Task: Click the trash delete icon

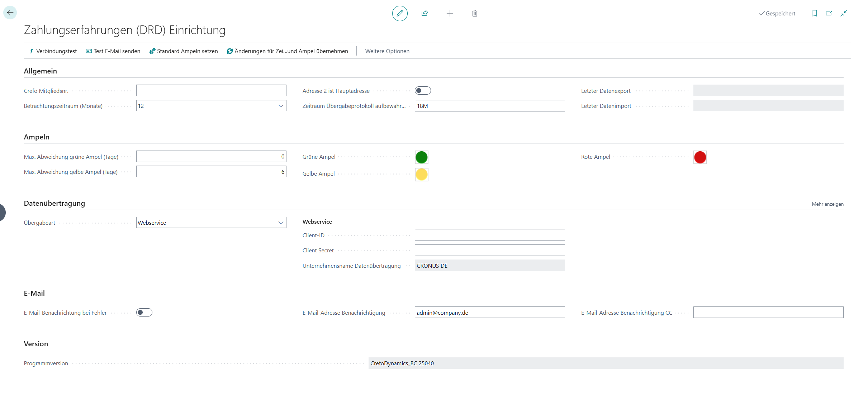Action: (x=475, y=13)
